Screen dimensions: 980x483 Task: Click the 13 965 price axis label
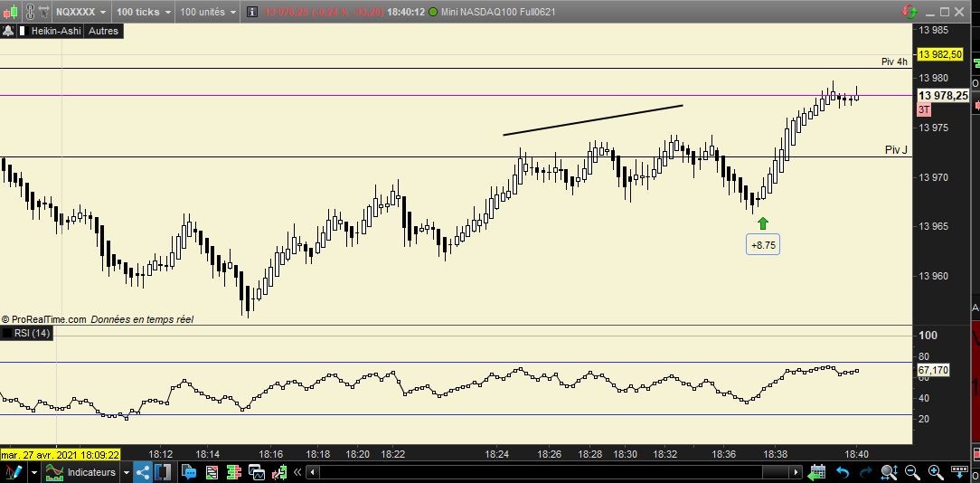pos(933,226)
